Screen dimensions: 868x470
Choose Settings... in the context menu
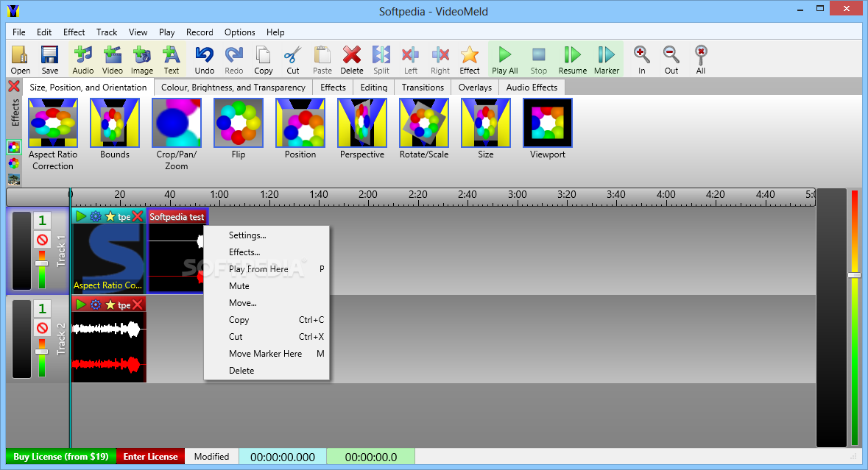coord(267,235)
